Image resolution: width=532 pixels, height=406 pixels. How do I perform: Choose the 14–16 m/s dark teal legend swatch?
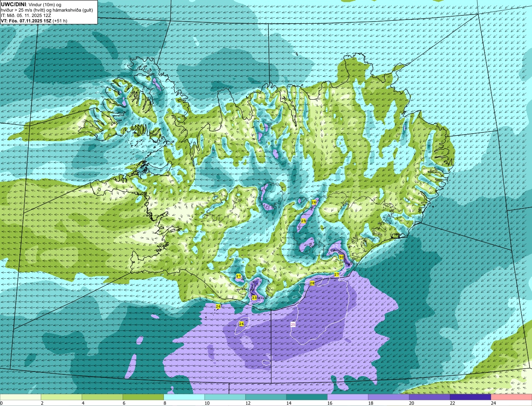pos(307,397)
